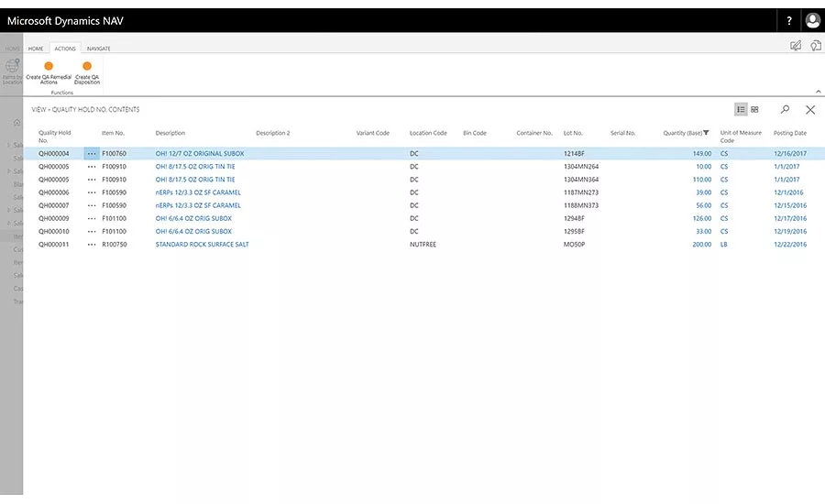Open nERPs description link in QH000006 row

click(x=198, y=192)
